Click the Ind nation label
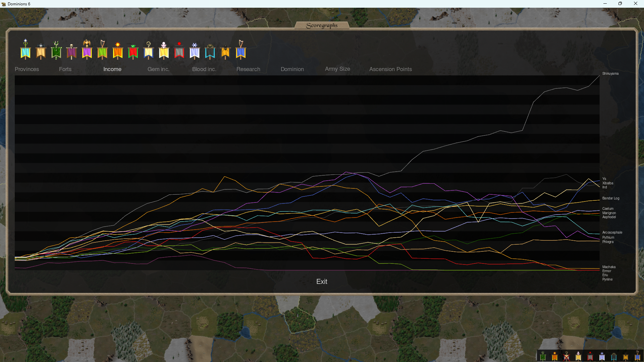Image resolution: width=644 pixels, height=362 pixels. 604,187
